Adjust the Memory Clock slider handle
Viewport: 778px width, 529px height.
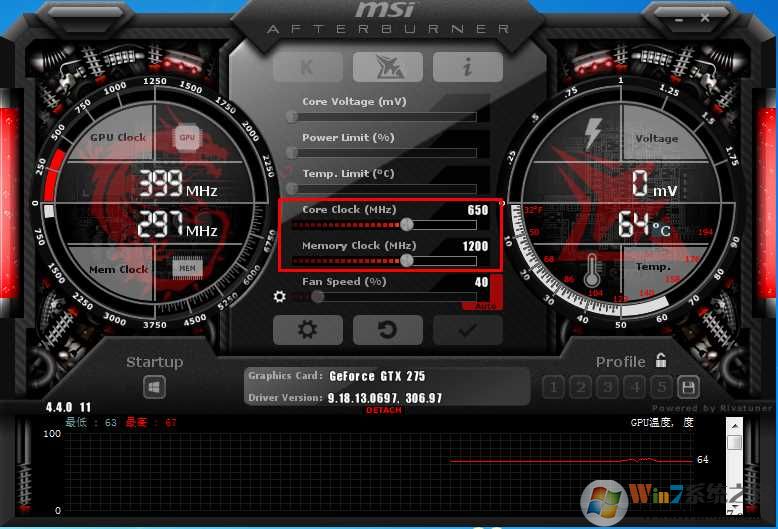click(407, 261)
